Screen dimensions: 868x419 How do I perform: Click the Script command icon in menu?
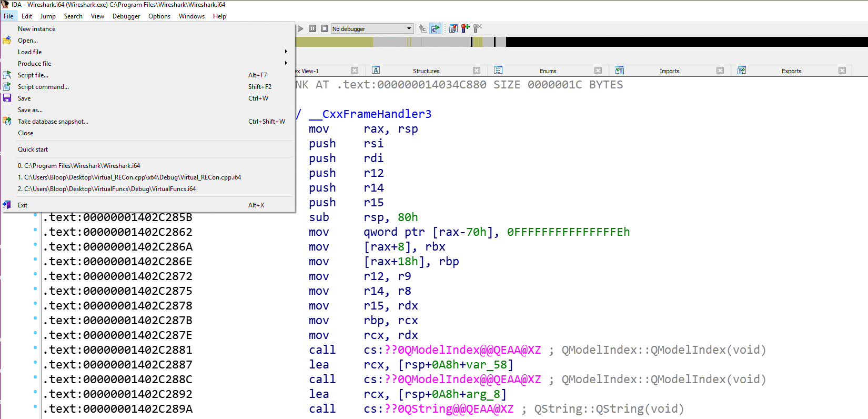(7, 87)
